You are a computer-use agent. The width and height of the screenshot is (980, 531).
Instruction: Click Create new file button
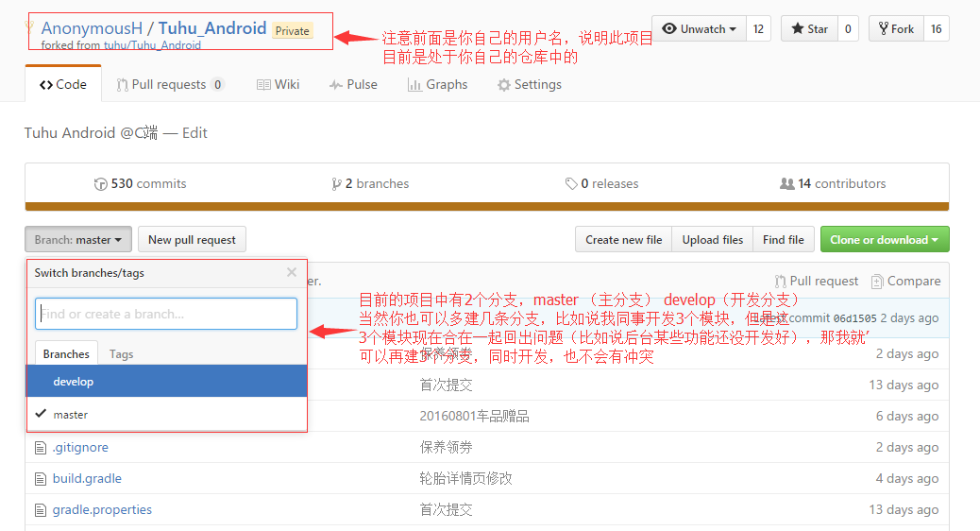[x=623, y=240]
